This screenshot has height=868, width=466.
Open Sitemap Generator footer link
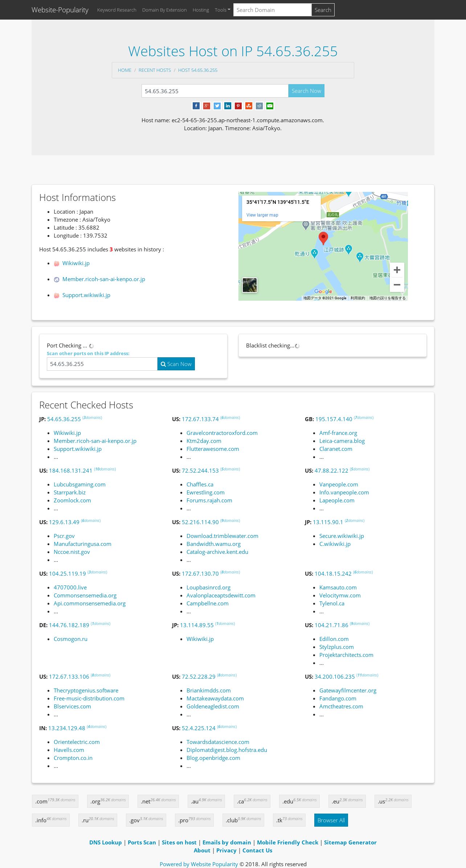[350, 842]
